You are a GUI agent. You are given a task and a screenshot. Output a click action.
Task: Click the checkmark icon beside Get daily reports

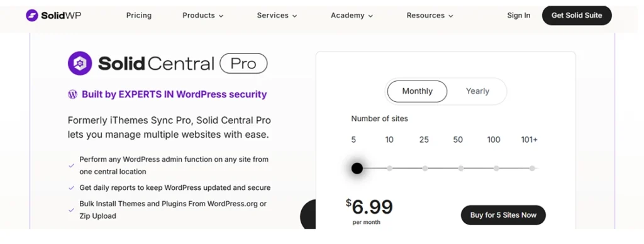(x=72, y=188)
